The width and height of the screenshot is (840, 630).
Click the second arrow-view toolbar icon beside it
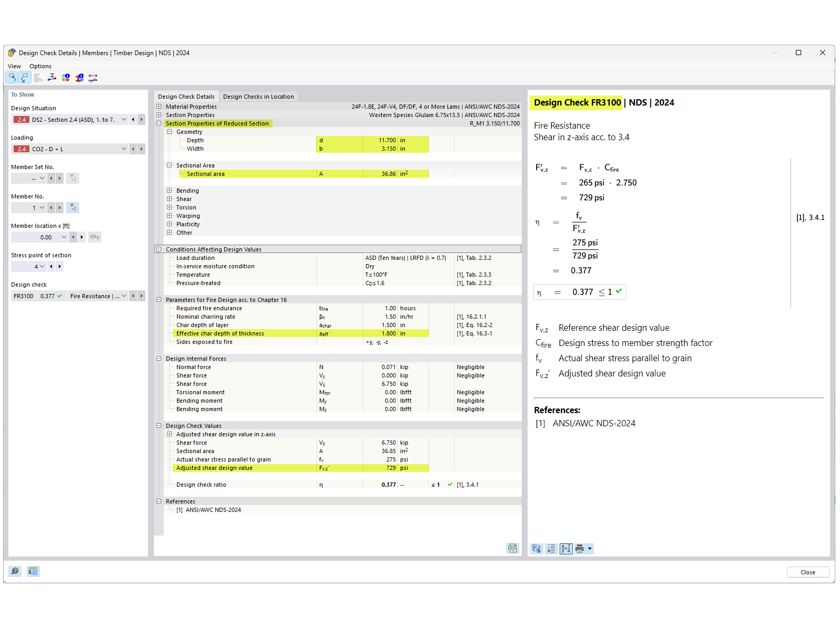click(25, 78)
